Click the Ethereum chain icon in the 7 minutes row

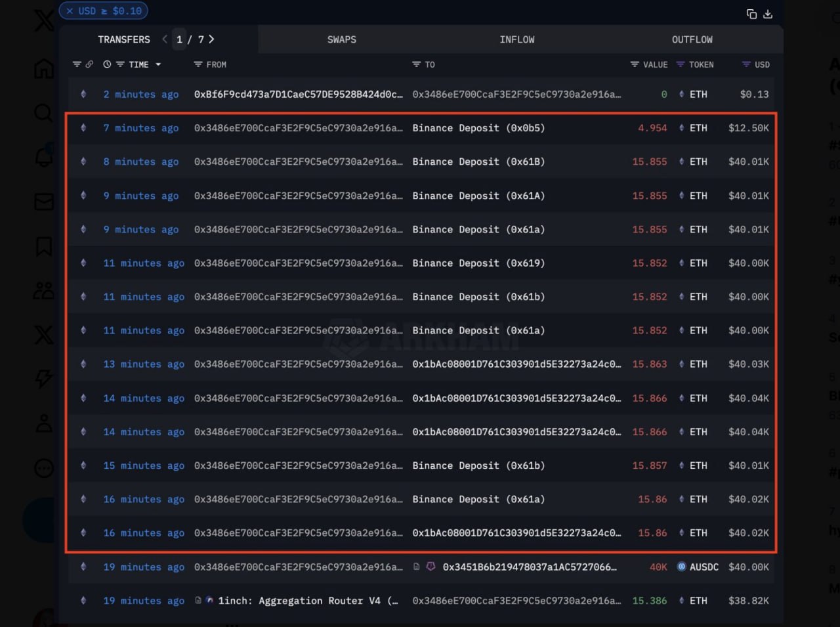point(83,128)
